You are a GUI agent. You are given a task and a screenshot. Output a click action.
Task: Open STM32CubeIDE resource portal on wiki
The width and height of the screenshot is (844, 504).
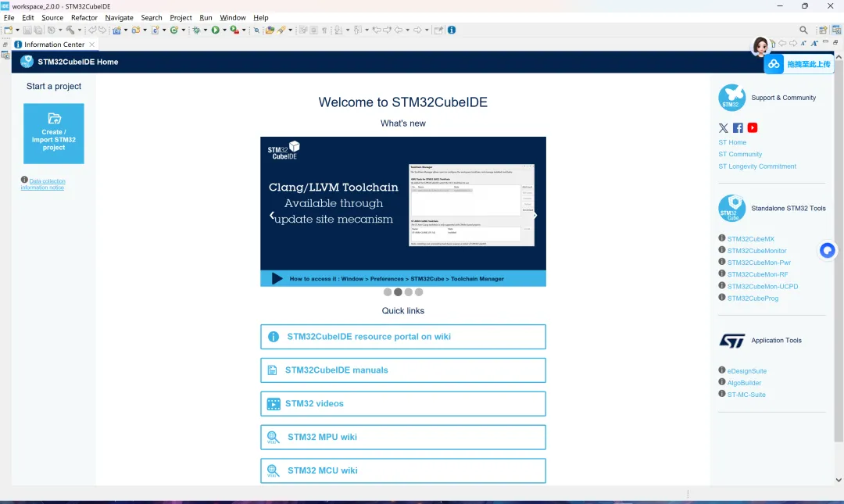click(403, 337)
